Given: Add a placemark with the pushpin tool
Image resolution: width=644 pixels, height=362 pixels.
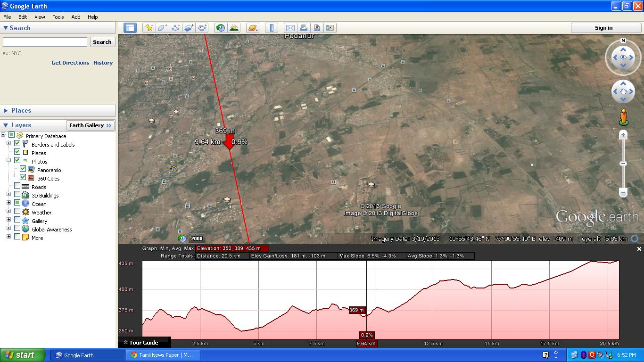Looking at the screenshot, I should click(x=149, y=28).
